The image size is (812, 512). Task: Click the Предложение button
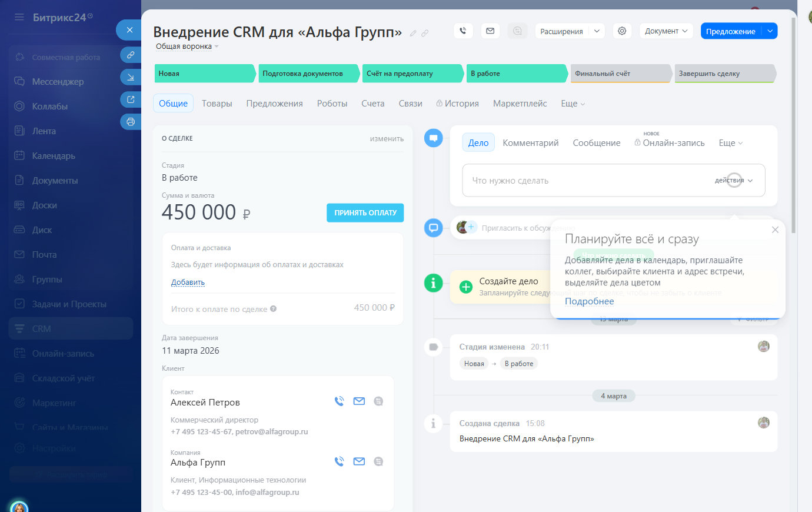(731, 31)
